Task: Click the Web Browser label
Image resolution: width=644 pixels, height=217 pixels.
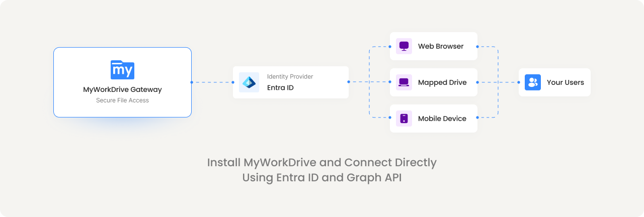Action: [441, 46]
